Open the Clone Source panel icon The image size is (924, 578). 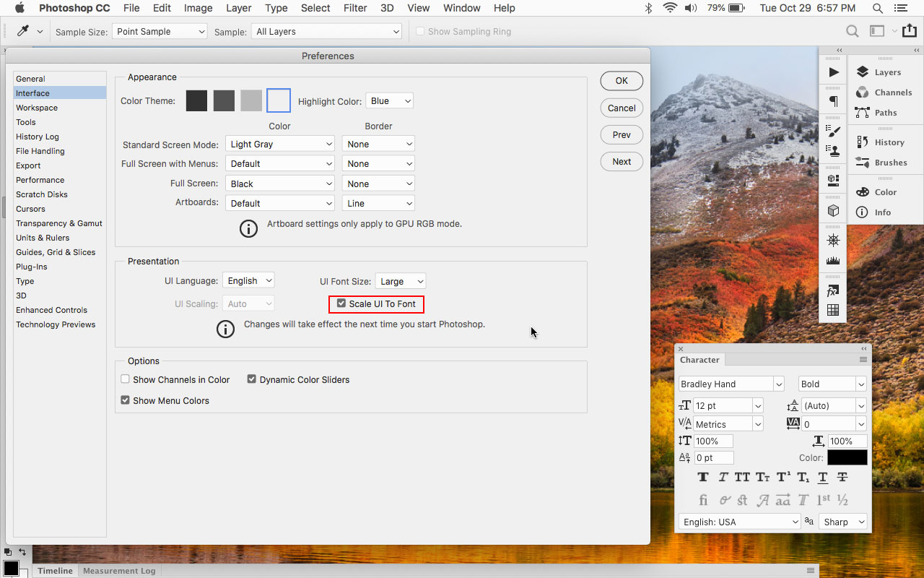tap(833, 152)
